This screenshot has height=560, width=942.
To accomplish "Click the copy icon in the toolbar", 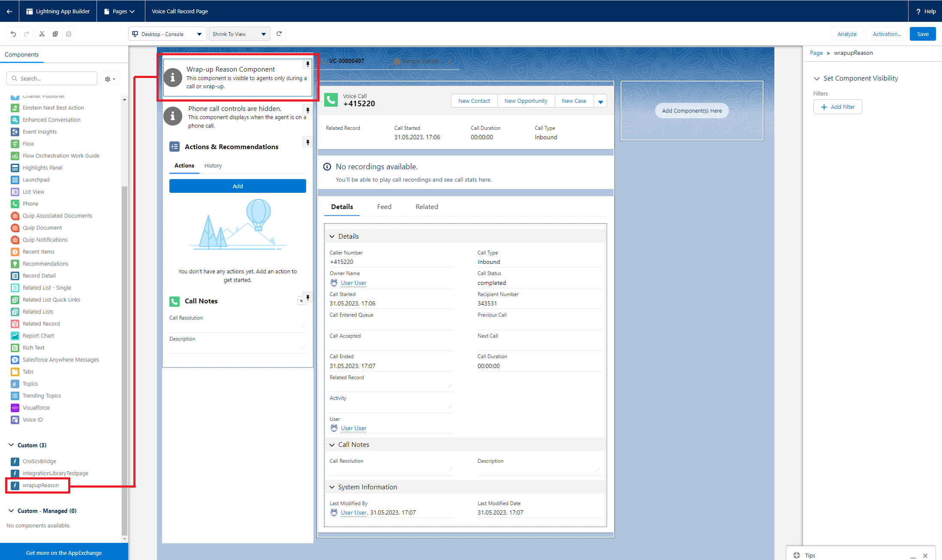I will click(x=55, y=34).
